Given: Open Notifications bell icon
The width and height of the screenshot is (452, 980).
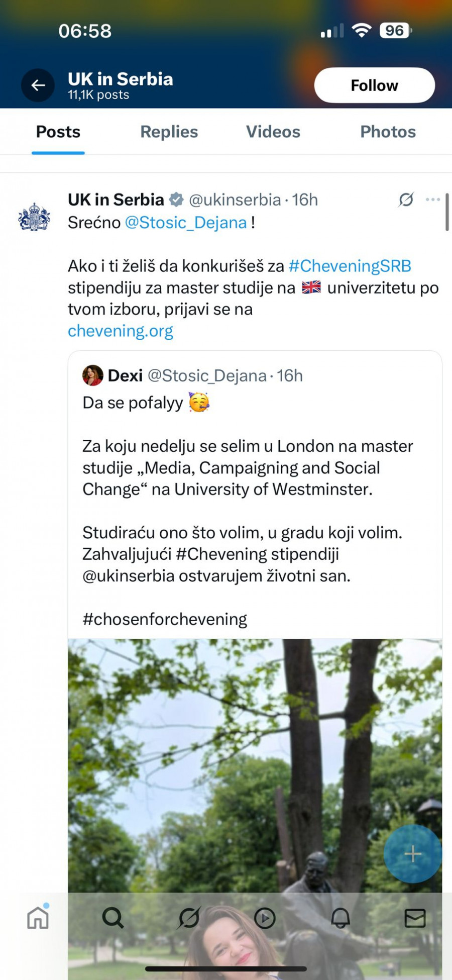Looking at the screenshot, I should tap(341, 918).
